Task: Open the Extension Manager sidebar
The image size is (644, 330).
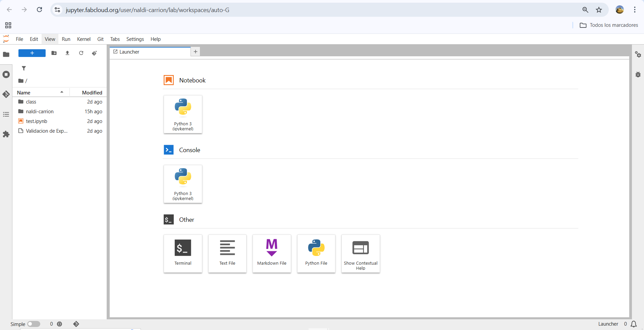Action: point(6,134)
